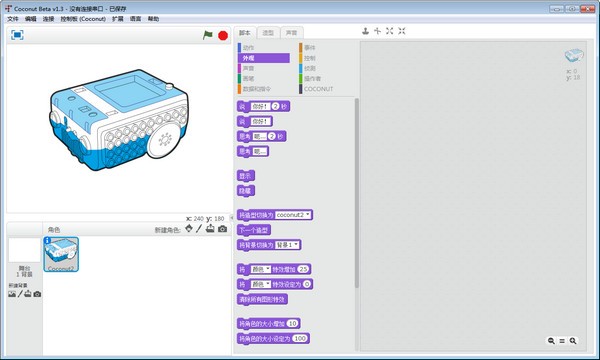600x360 pixels.
Task: Click the green flag to start
Action: 207,35
